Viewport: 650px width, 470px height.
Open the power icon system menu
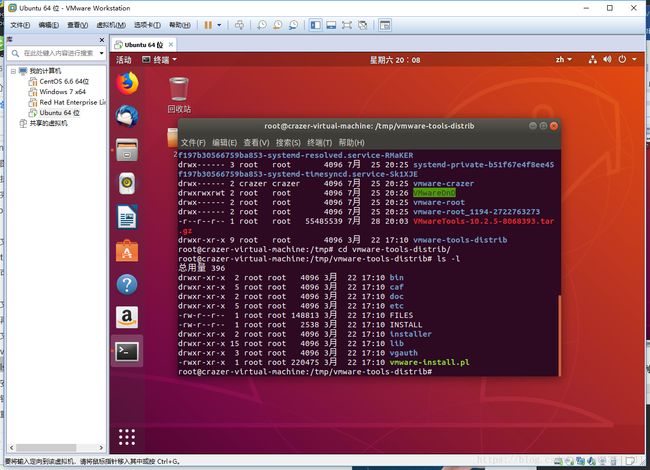click(x=622, y=60)
